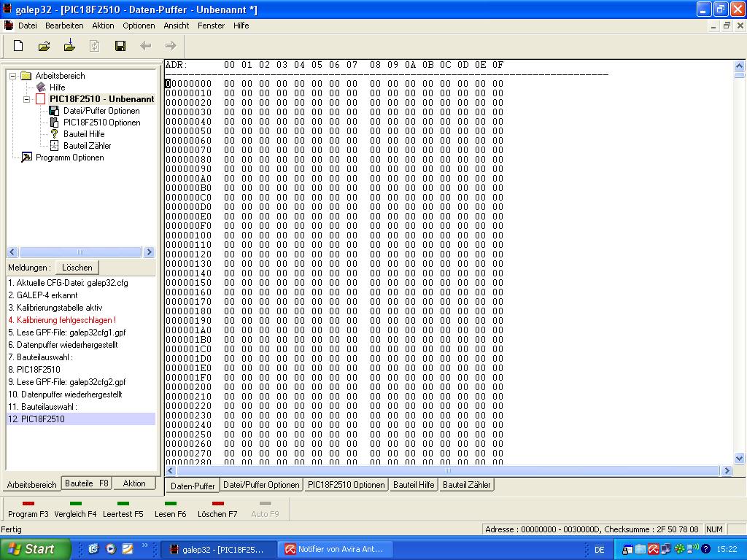This screenshot has width=747, height=560.
Task: Click the Löschen button beside Meldungen
Action: tap(77, 268)
